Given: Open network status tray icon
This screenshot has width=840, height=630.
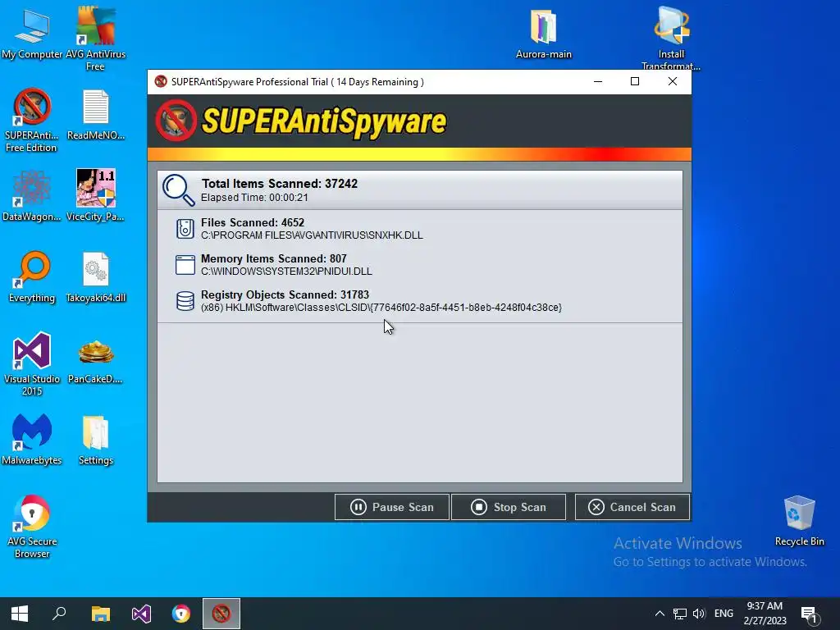Looking at the screenshot, I should [680, 614].
